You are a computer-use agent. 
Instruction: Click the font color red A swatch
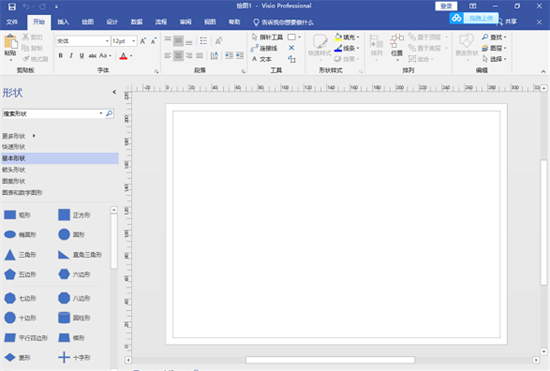(x=123, y=56)
